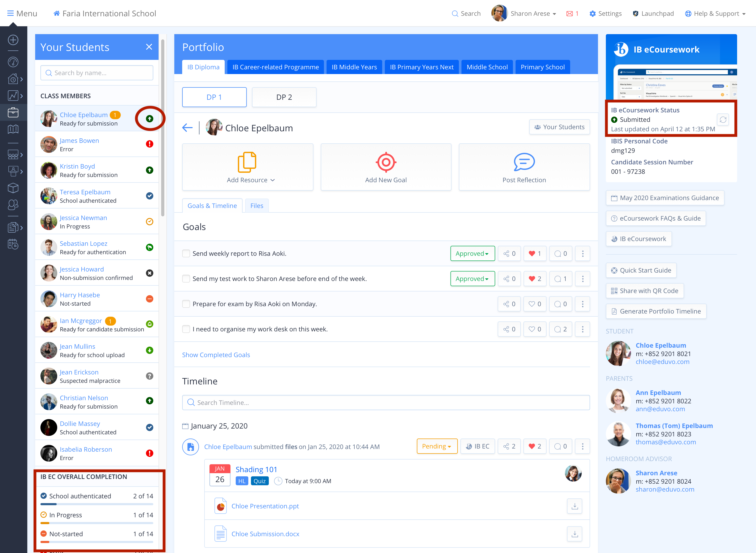Expand the Pending status dropdown
This screenshot has width=756, height=553.
tap(437, 447)
